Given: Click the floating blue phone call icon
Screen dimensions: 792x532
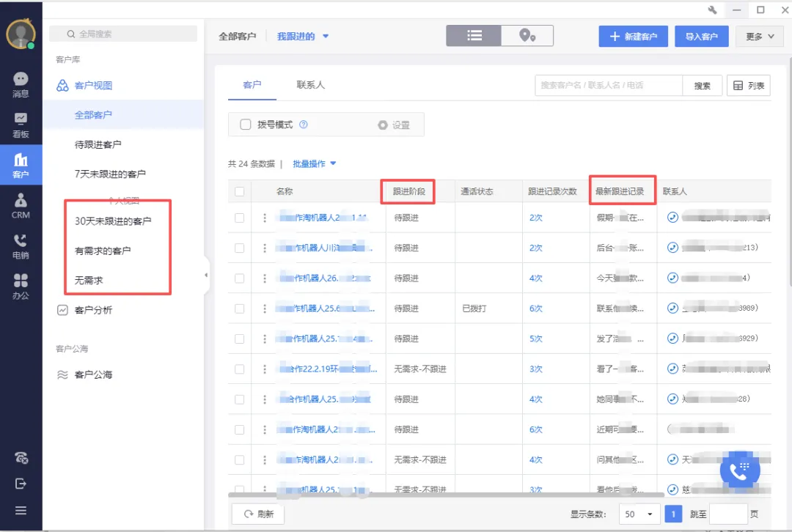Looking at the screenshot, I should [740, 470].
